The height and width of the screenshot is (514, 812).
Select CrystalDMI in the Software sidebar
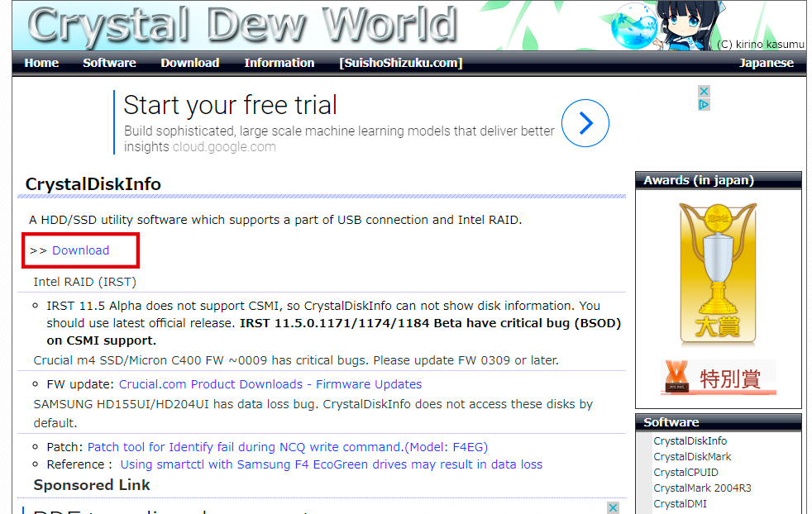[680, 504]
